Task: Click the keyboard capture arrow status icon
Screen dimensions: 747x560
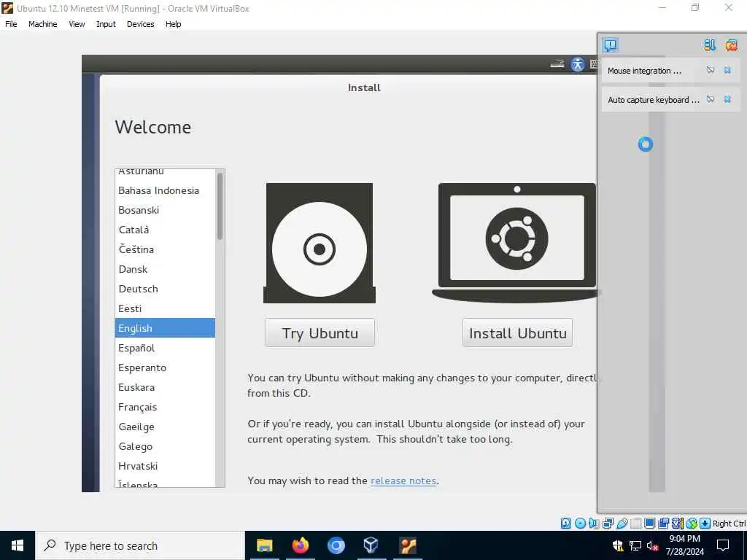Action: 705,524
